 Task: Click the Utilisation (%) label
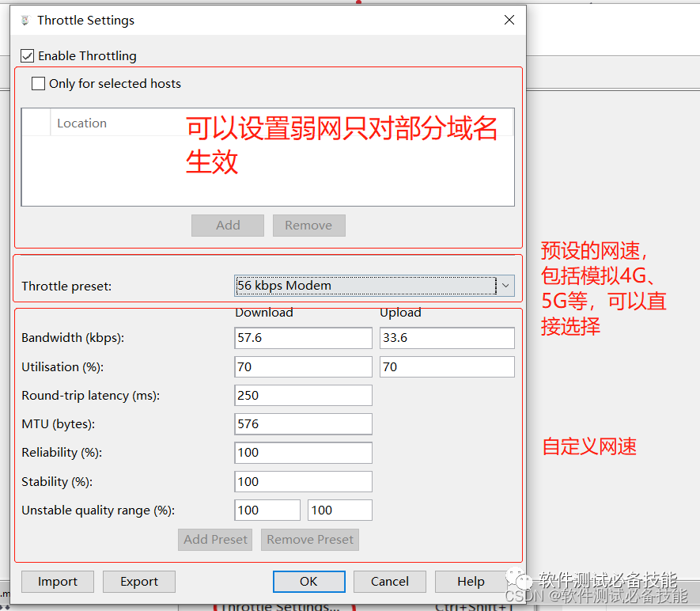[62, 367]
